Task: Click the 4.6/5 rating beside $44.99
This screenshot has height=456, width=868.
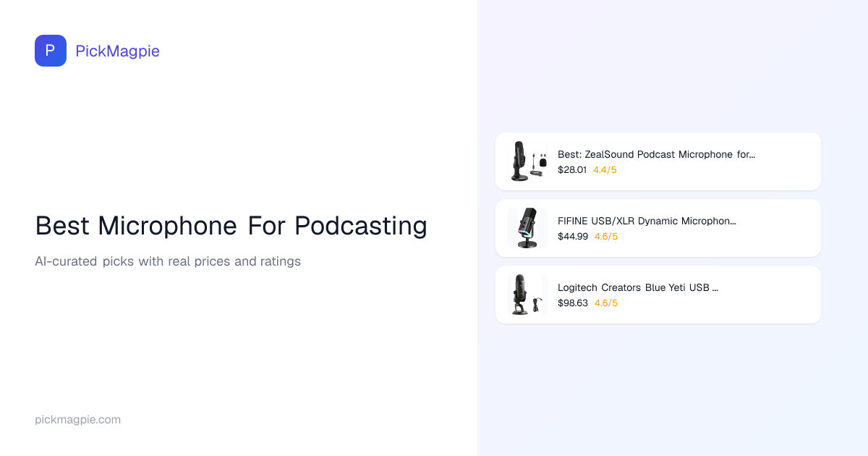Action: 606,237
